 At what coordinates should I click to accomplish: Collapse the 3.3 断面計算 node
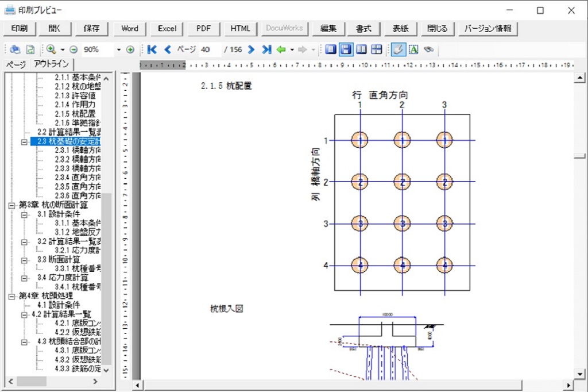(24, 260)
